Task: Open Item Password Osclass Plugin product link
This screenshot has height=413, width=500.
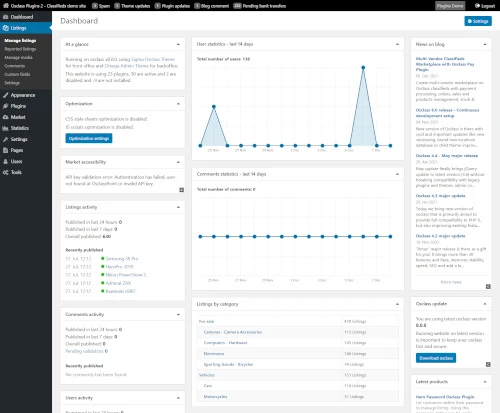Action: (445, 397)
